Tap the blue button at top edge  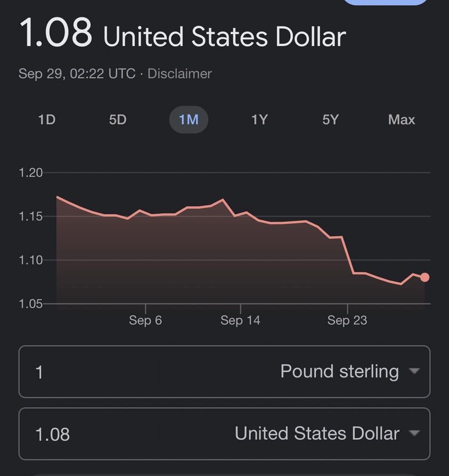[x=386, y=2]
